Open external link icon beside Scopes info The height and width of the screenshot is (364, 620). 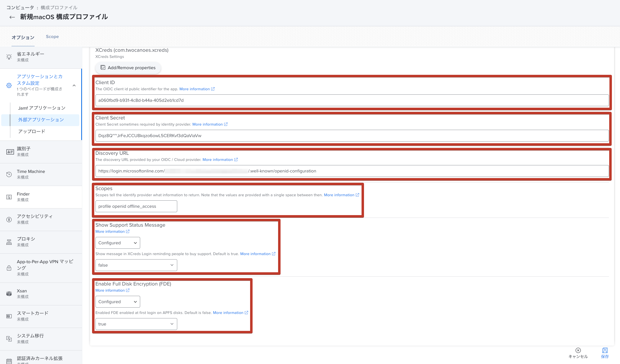click(x=357, y=195)
